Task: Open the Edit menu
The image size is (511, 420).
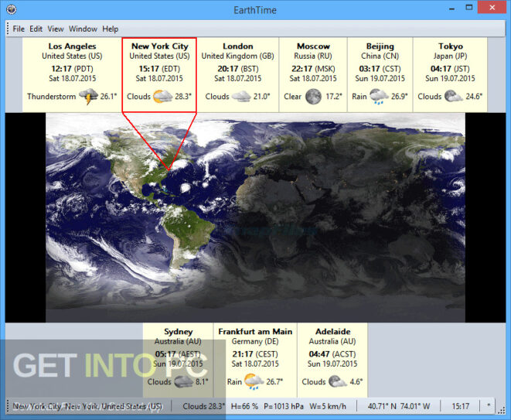Action: 36,29
